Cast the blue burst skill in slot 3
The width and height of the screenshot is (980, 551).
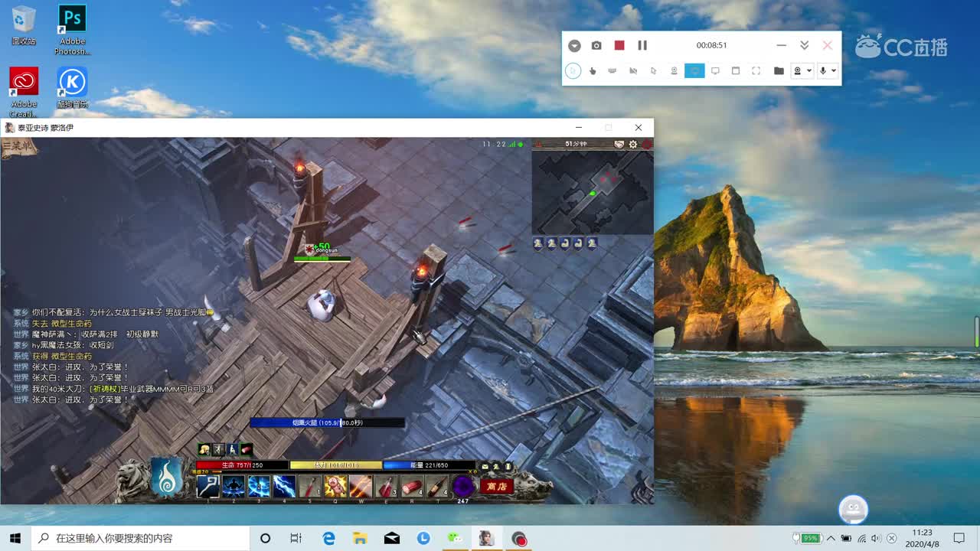click(259, 486)
